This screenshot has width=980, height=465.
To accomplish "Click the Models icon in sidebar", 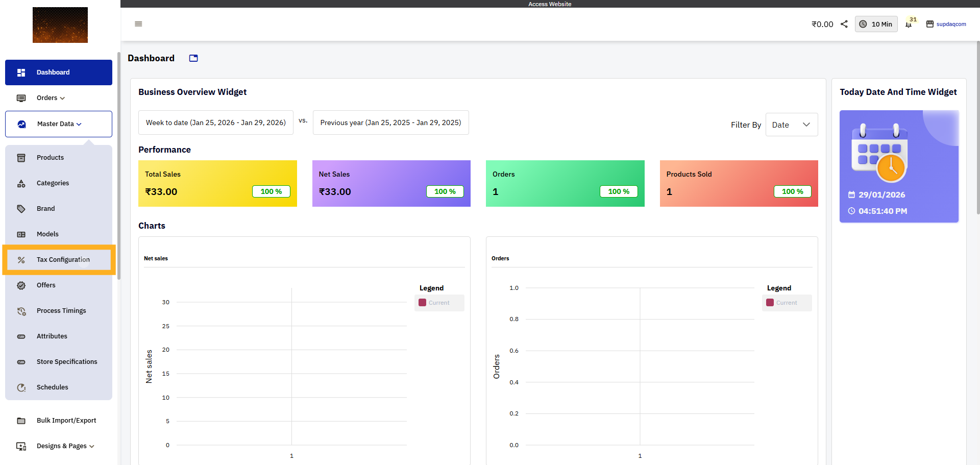I will 21,234.
